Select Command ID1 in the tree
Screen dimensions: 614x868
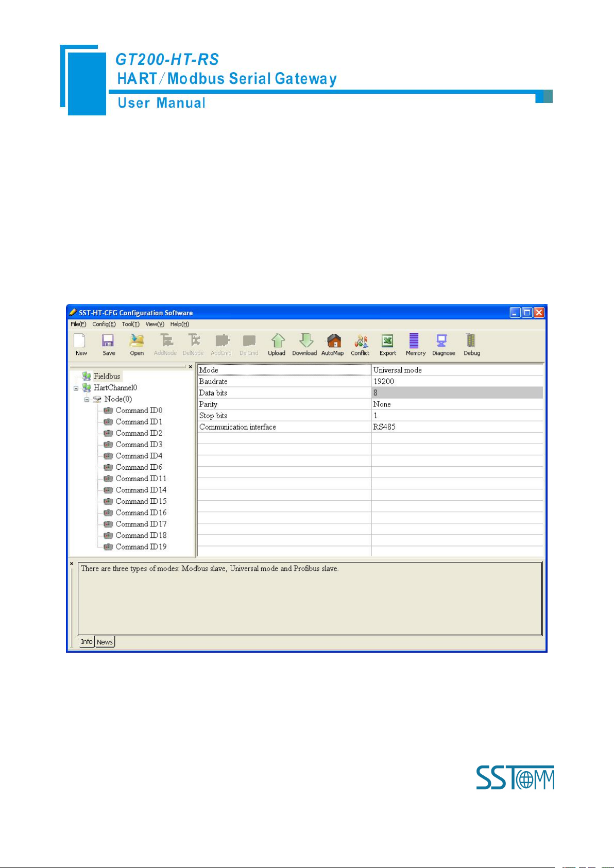(x=139, y=422)
